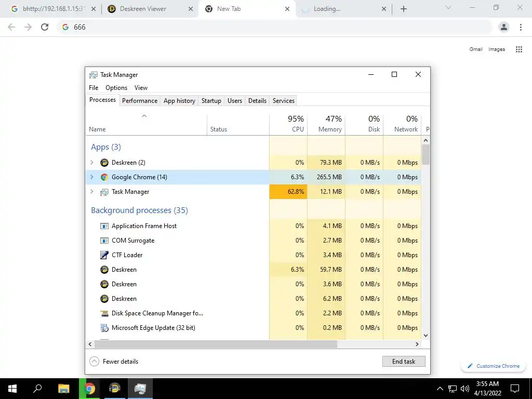
Task: Switch to the Users tab
Action: pos(235,101)
